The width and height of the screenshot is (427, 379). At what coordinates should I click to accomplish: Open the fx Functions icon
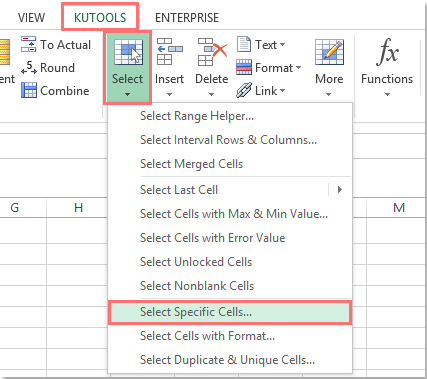tap(387, 52)
